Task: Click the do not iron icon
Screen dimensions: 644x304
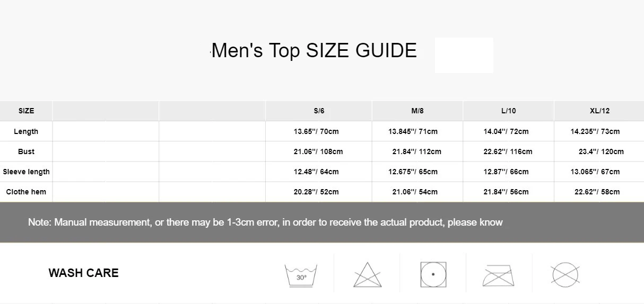Action: (x=499, y=275)
